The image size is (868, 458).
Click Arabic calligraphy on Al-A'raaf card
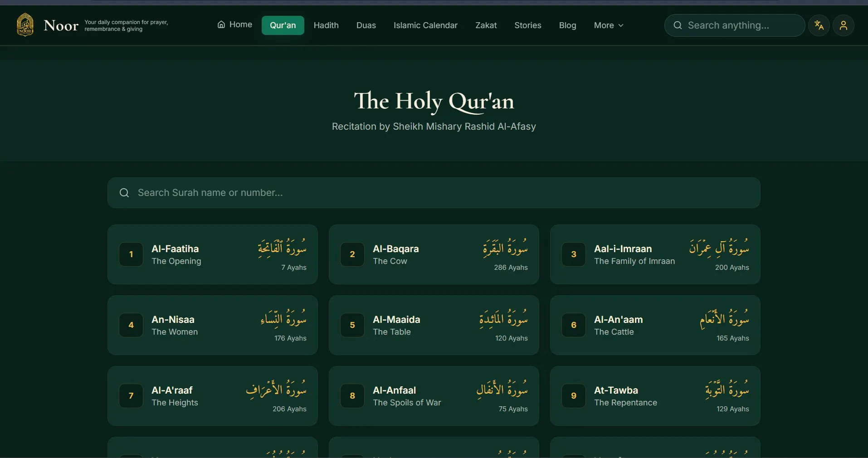[x=276, y=389]
